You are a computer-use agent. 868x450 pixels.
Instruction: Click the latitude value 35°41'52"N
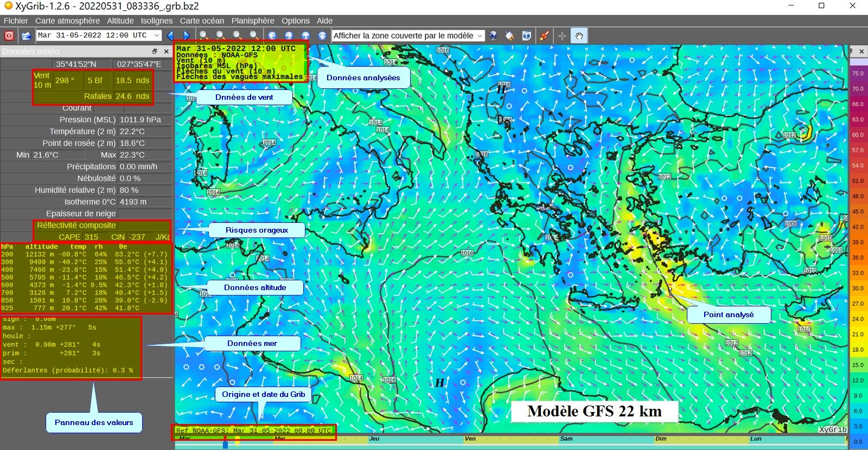[x=76, y=64]
